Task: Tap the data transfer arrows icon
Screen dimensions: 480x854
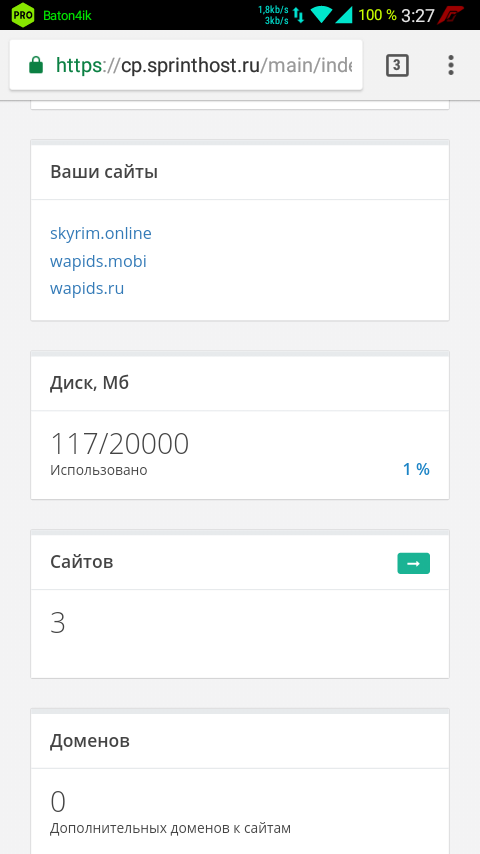Action: pos(299,15)
